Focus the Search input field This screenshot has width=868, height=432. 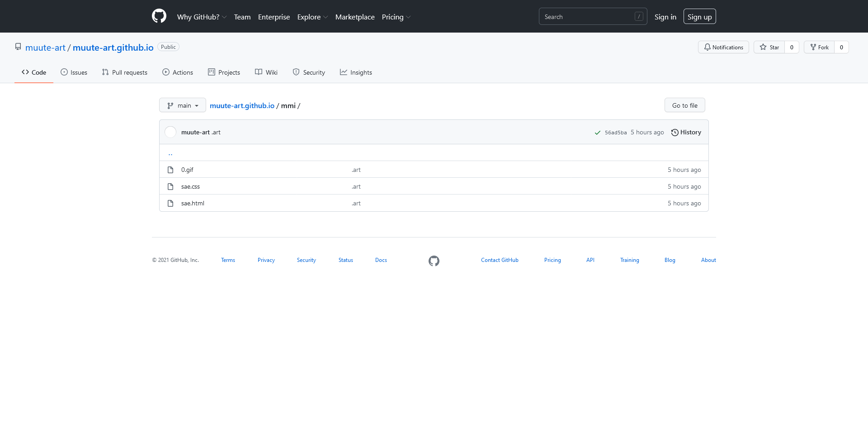coord(593,17)
